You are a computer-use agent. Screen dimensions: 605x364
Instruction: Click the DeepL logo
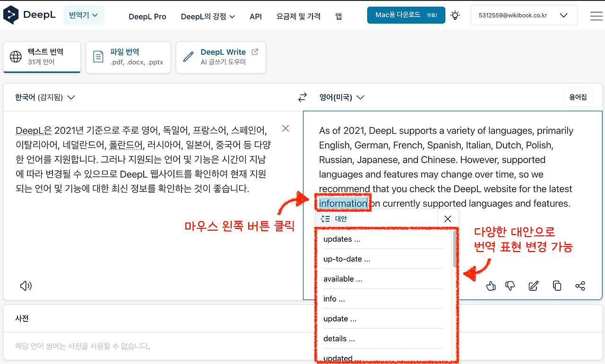pos(29,15)
